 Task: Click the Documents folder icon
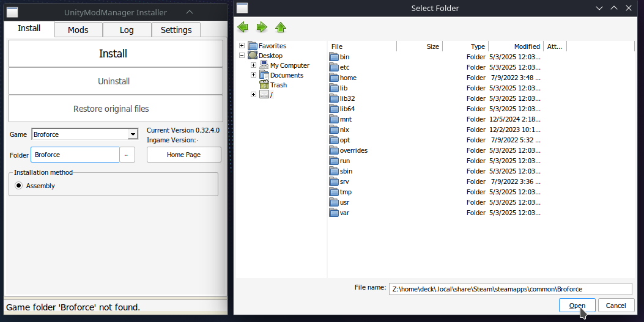coord(264,75)
